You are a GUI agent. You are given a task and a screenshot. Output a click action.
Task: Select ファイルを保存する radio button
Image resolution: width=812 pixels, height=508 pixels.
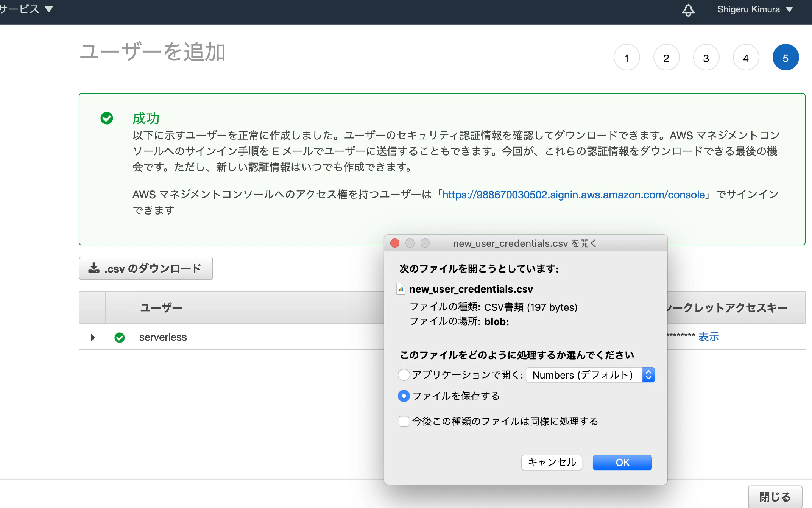tap(404, 396)
